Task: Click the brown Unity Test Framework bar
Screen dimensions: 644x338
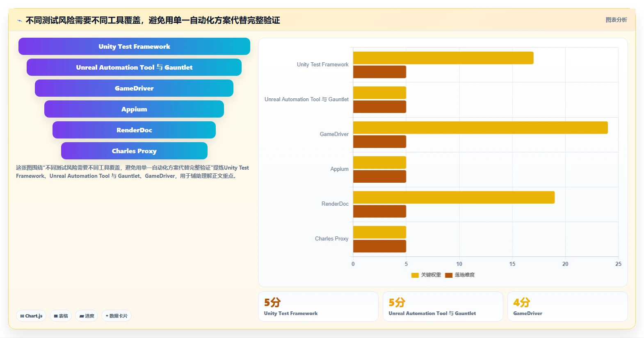Action: click(379, 72)
